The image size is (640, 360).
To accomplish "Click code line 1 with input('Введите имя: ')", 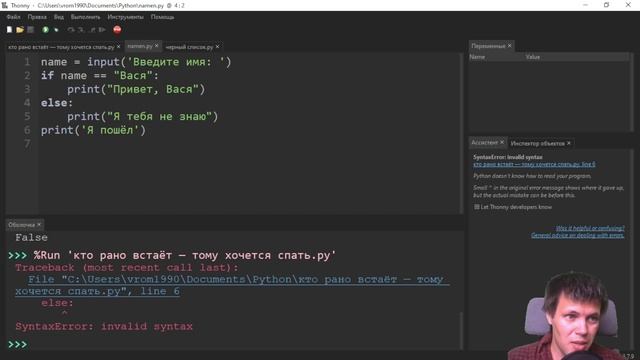I will pyautogui.click(x=136, y=62).
